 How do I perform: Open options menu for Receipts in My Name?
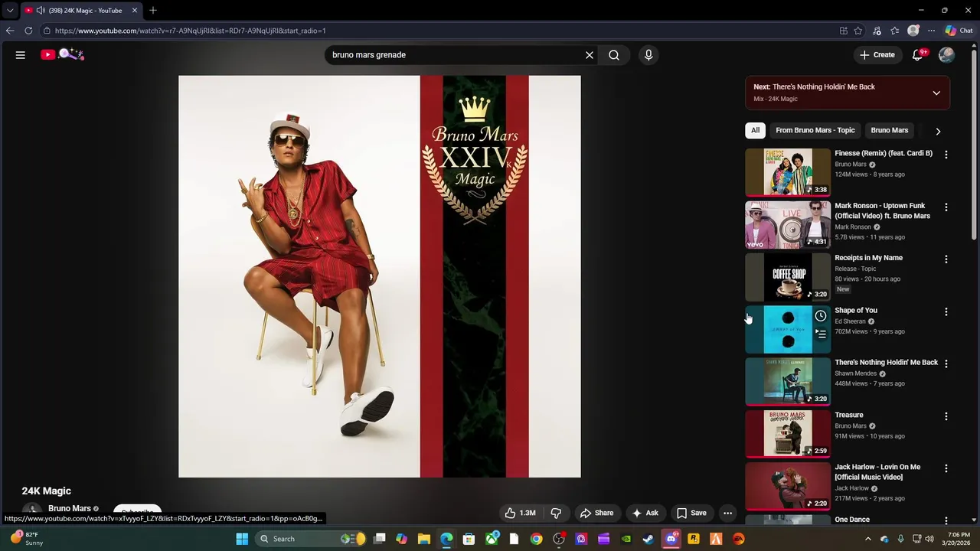point(946,259)
